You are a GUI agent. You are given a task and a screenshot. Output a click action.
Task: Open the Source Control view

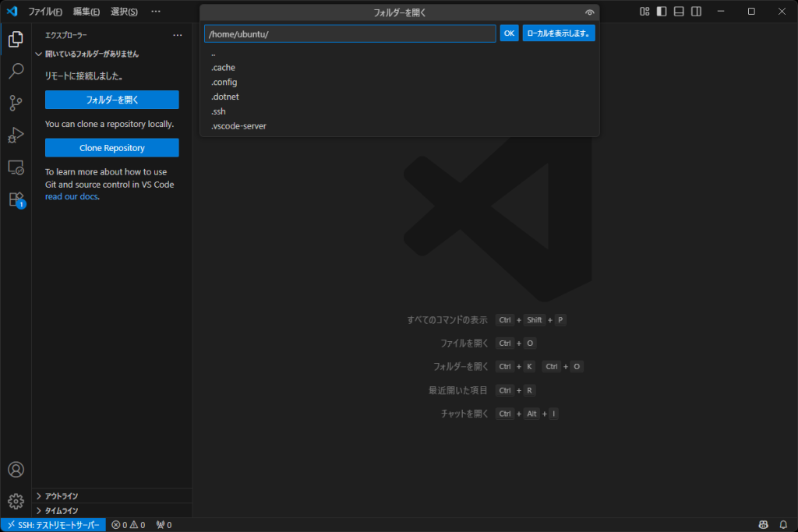pos(16,104)
